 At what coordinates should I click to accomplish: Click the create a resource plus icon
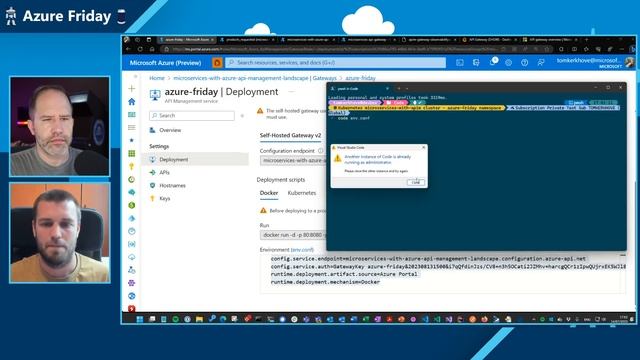coord(131,88)
